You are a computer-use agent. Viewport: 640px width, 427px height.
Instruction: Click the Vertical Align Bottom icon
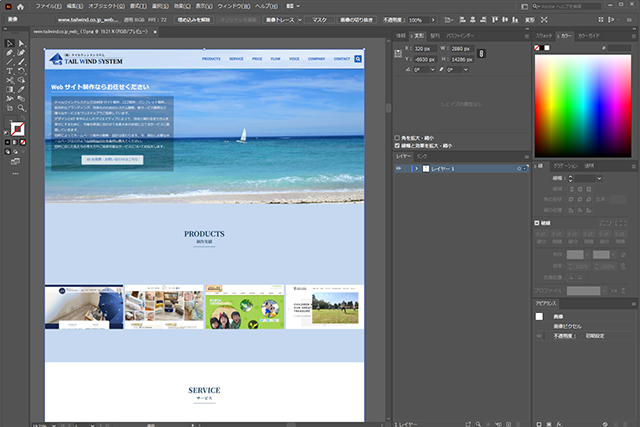515,20
